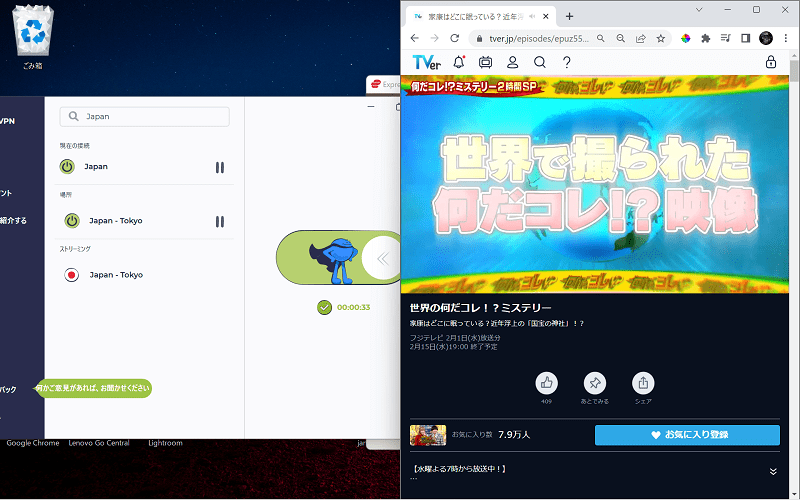Click the share page icon in address bar
The height and width of the screenshot is (500, 800).
[640, 38]
